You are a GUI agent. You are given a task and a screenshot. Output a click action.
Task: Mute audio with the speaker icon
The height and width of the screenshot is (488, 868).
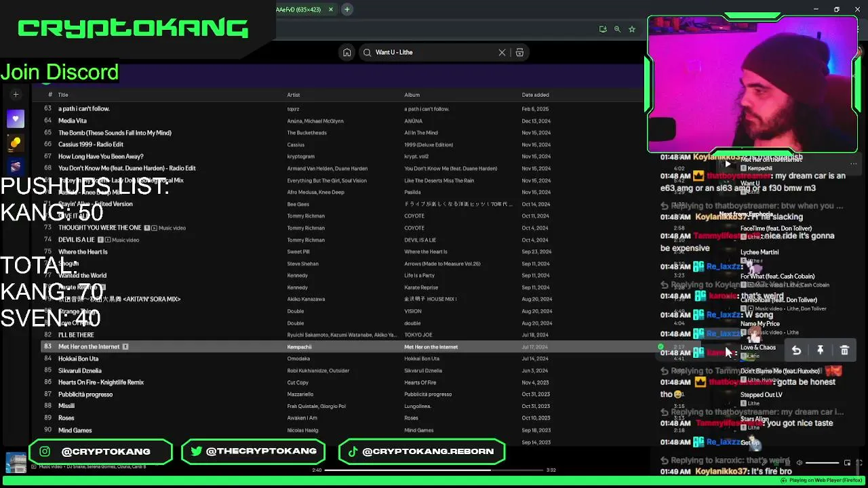pyautogui.click(x=799, y=463)
